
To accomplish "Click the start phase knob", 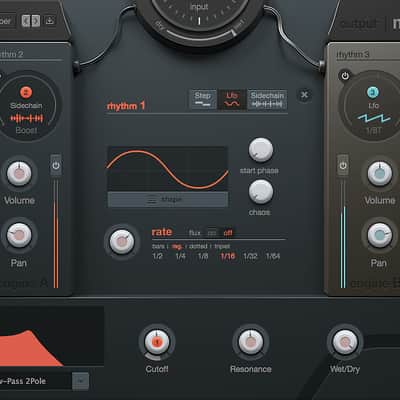I will [x=261, y=150].
